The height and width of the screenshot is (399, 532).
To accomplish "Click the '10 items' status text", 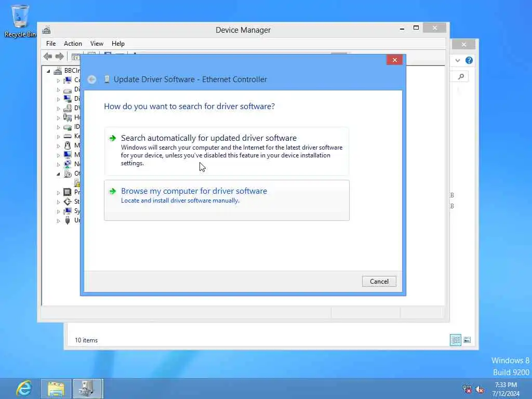I will [86, 340].
